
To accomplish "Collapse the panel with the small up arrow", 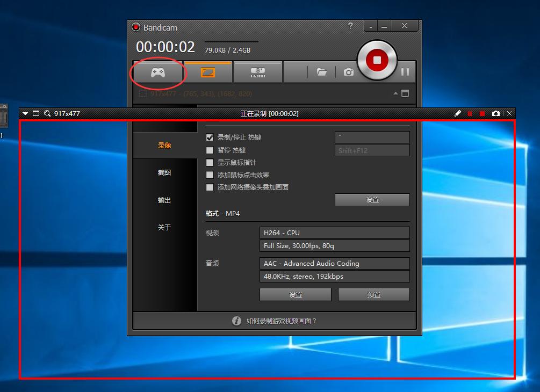I will pyautogui.click(x=396, y=93).
